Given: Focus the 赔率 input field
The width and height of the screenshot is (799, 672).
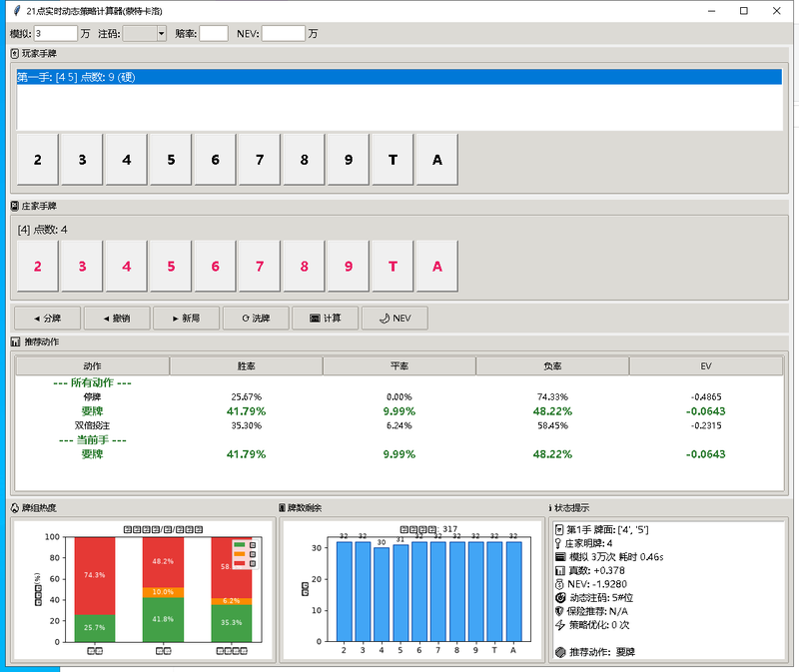Looking at the screenshot, I should coord(214,34).
